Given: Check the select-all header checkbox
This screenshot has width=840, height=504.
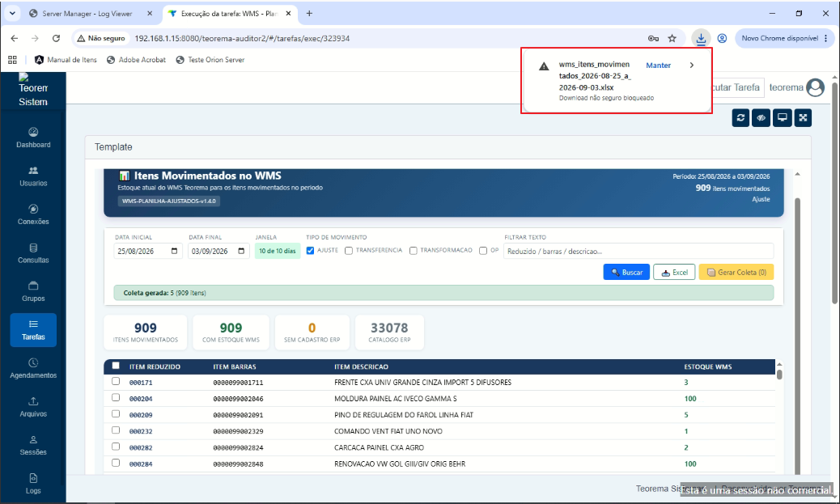Looking at the screenshot, I should click(x=116, y=366).
